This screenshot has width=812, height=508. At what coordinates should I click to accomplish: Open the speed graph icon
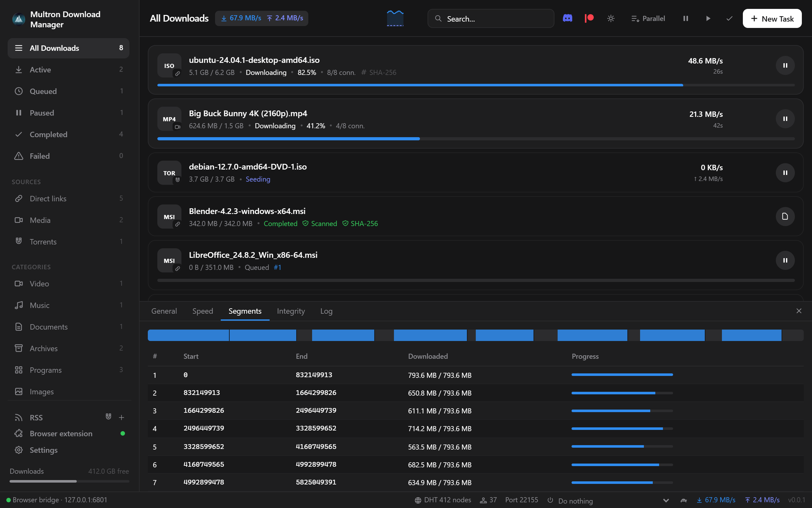click(x=395, y=18)
